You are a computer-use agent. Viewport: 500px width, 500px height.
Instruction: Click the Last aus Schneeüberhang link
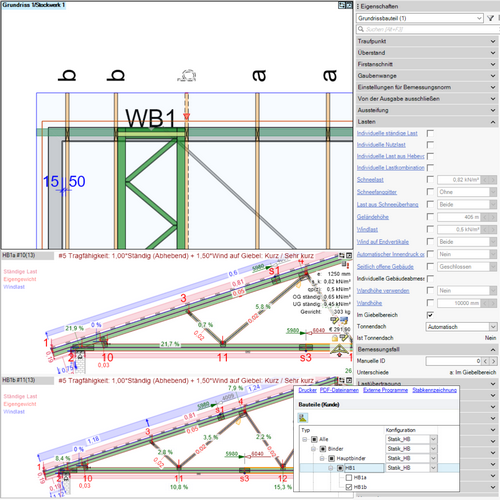click(387, 204)
